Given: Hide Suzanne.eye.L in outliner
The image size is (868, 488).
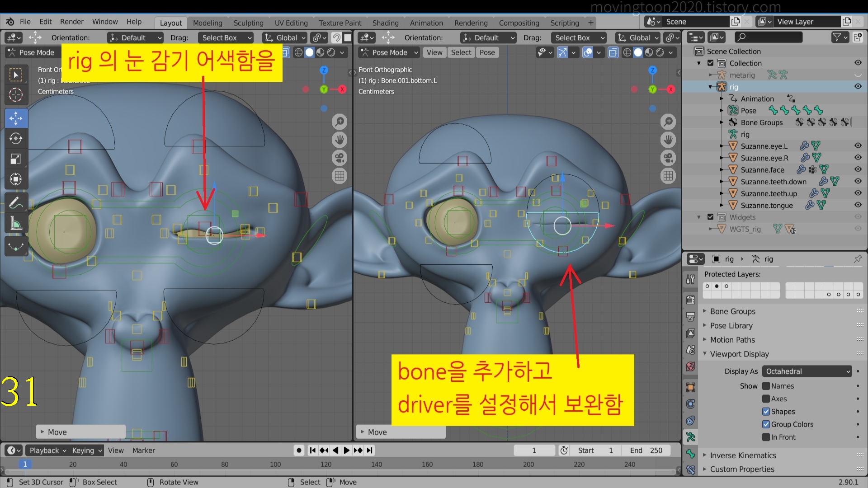Looking at the screenshot, I should (x=858, y=146).
